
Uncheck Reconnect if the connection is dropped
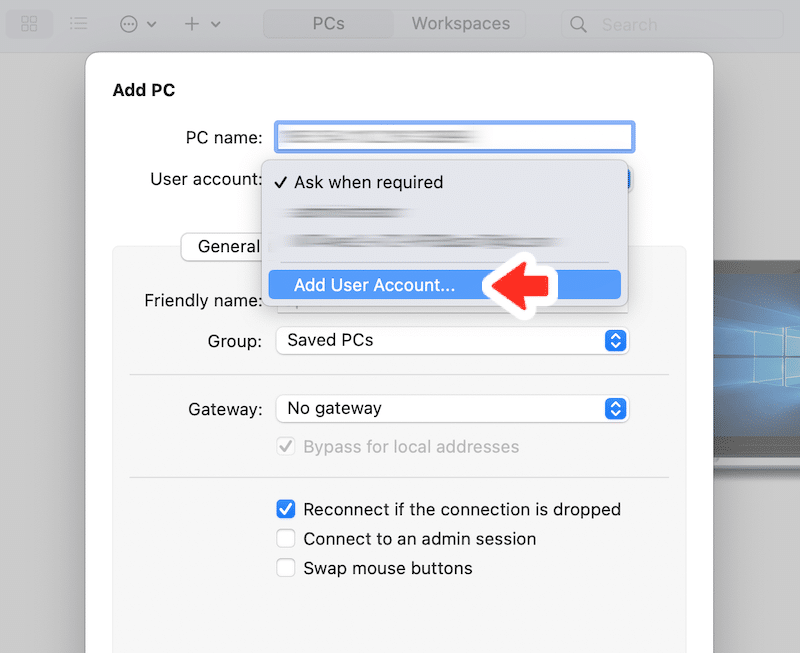[286, 509]
